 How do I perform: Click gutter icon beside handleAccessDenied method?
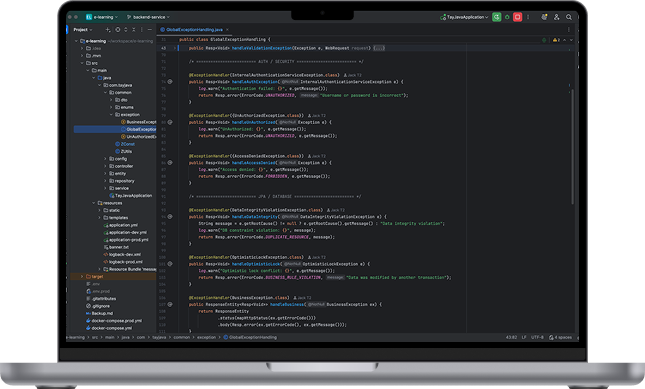[170, 163]
